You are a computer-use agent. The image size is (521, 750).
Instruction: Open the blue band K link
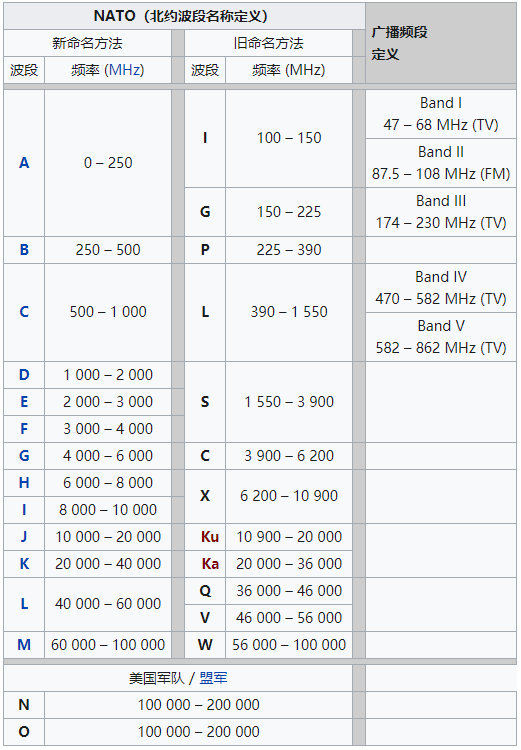click(x=24, y=563)
